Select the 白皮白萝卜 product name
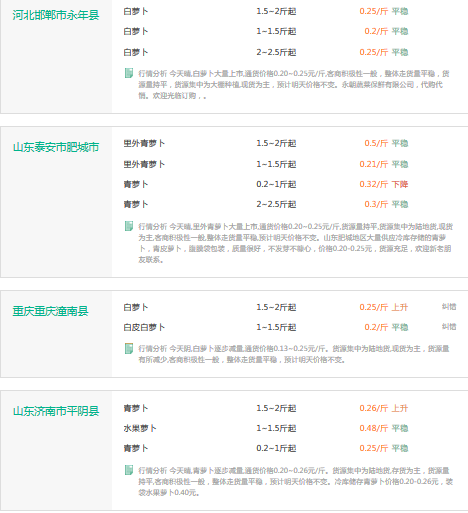Screen dimensions: 468x513 tap(144, 327)
